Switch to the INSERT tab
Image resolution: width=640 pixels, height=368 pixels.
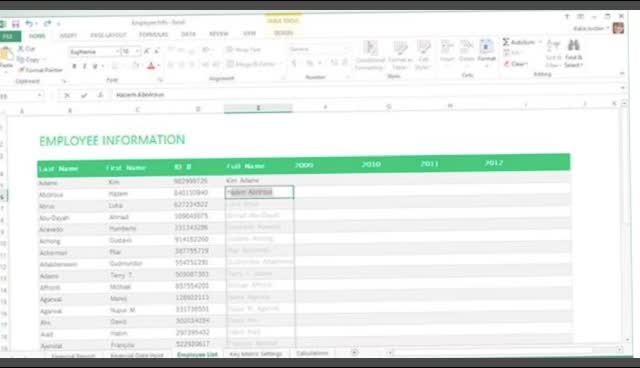(68, 35)
